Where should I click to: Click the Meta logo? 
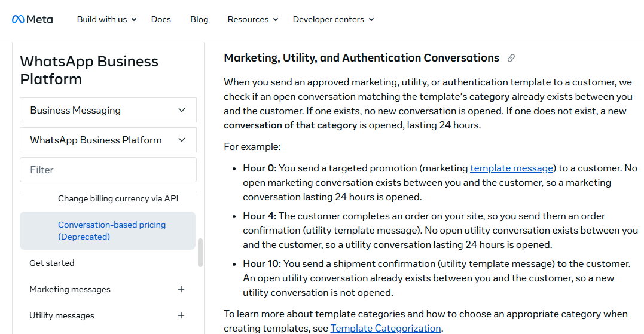32,19
